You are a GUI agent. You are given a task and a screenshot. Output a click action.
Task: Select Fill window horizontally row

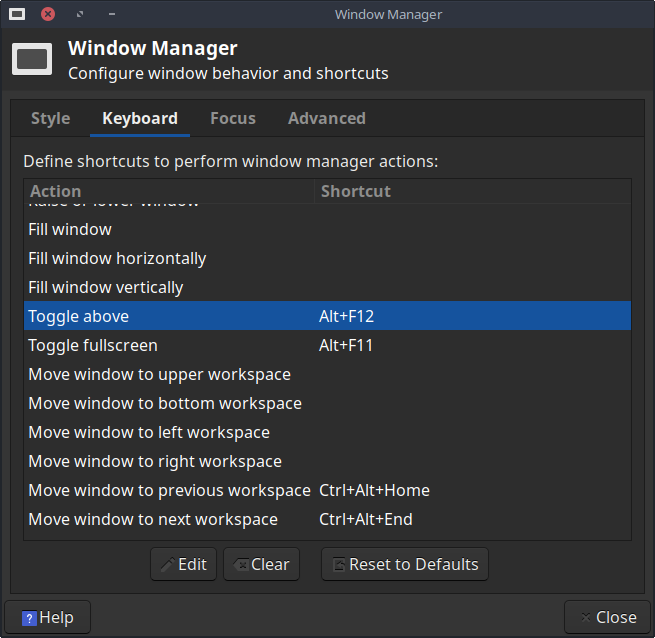tap(328, 258)
